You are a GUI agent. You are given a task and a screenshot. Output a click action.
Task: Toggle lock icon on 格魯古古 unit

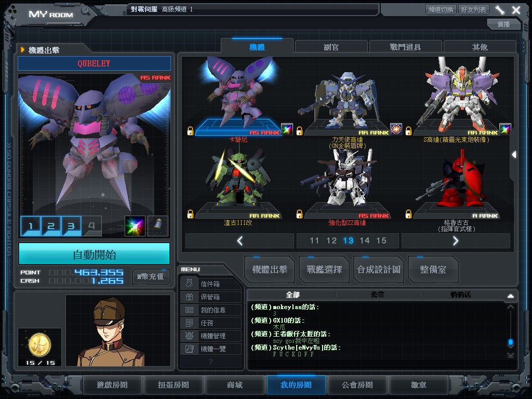[x=408, y=214]
